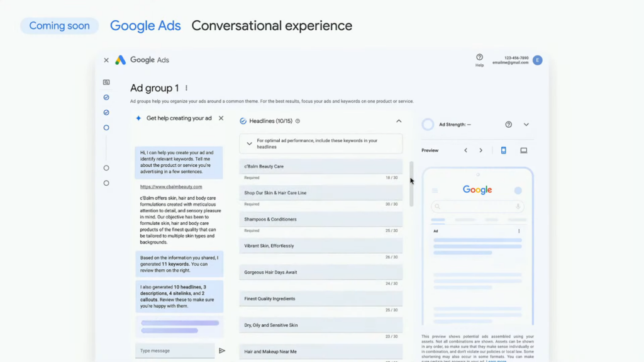Click the hamburger menu in phone preview
Image resolution: width=644 pixels, height=362 pixels.
(435, 191)
